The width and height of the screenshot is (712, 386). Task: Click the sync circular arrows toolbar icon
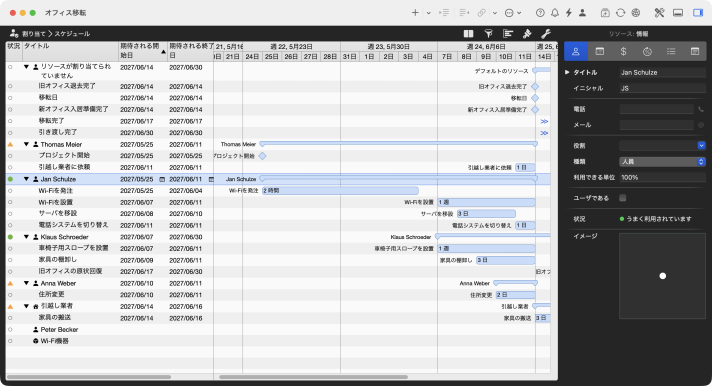click(620, 13)
